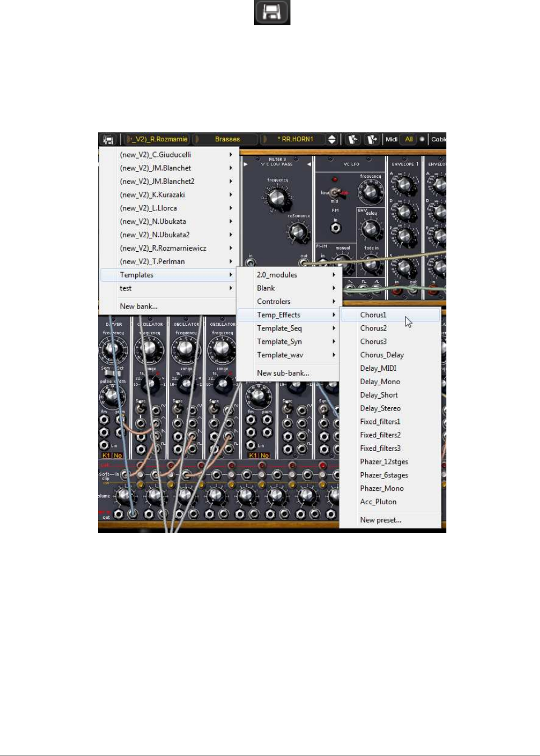Image resolution: width=540 pixels, height=756 pixels.
Task: Click the left arrow on Filter 3 module
Action: coord(246,164)
